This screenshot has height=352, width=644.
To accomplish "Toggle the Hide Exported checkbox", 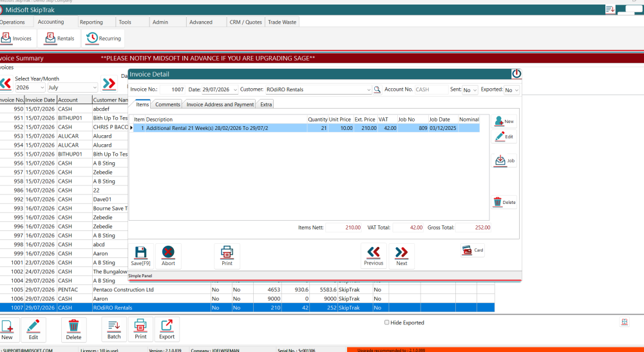I will (386, 322).
